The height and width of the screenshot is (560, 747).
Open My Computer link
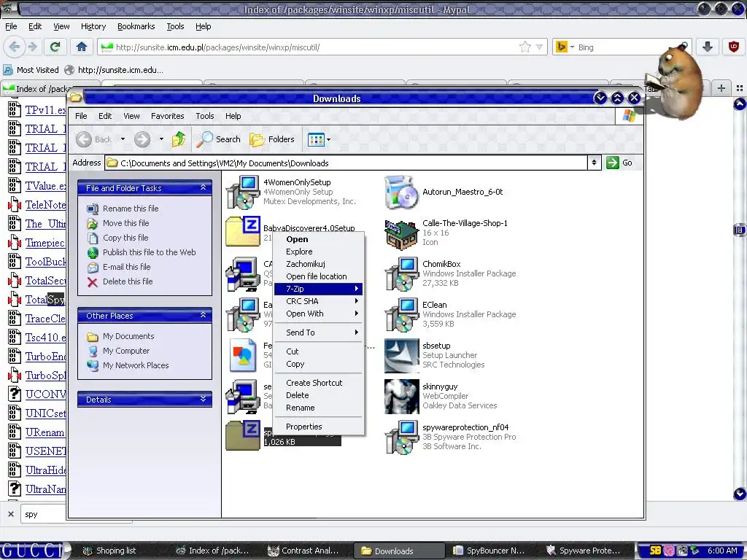(x=126, y=351)
